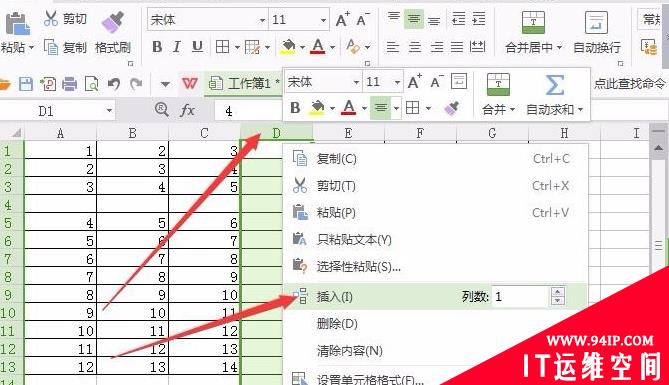Open the Name Box dropdown showing D1
The width and height of the screenshot is (669, 385).
[x=110, y=111]
